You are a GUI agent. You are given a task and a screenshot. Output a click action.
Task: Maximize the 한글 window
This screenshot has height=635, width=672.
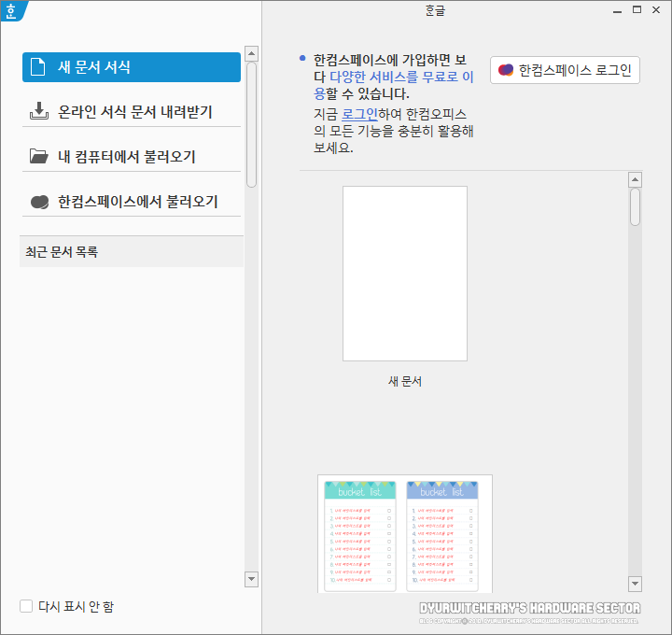tap(637, 10)
